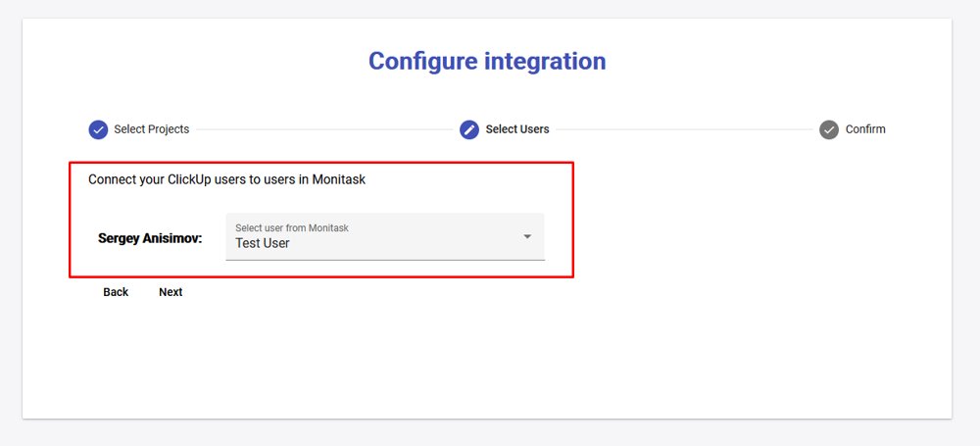980x446 pixels.
Task: Click stepper line between Select Projects and Select Users
Action: click(323, 129)
